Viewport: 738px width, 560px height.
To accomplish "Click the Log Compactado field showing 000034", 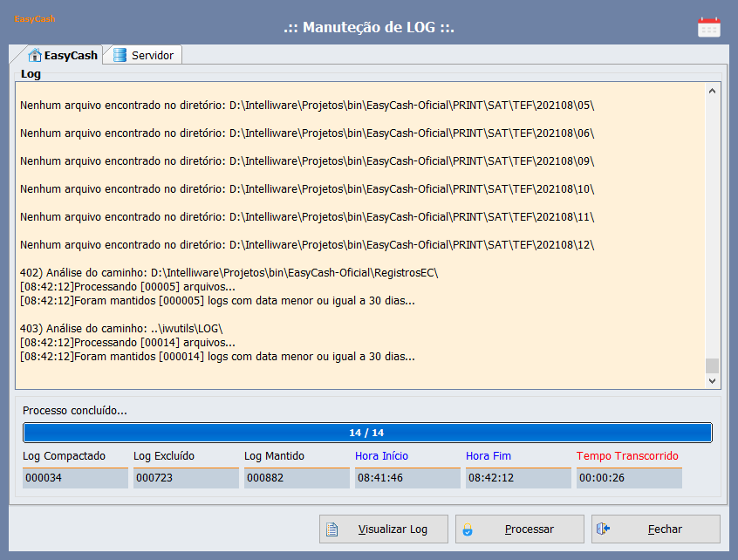I will click(75, 478).
